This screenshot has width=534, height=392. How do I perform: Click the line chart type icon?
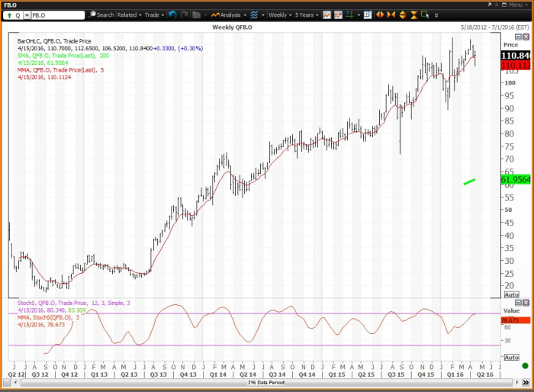click(x=327, y=14)
